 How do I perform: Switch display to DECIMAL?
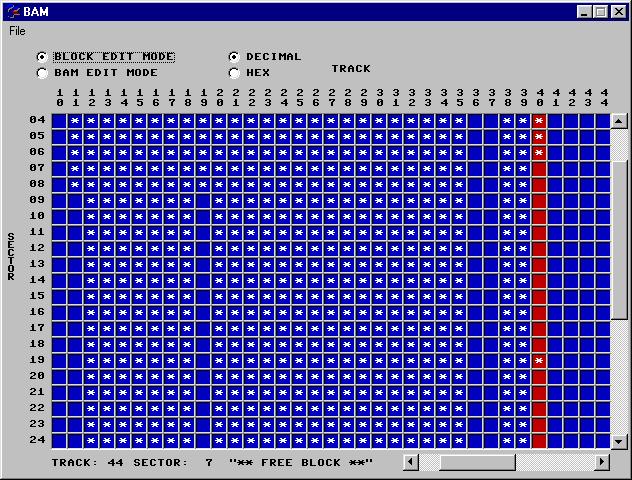[x=234, y=57]
